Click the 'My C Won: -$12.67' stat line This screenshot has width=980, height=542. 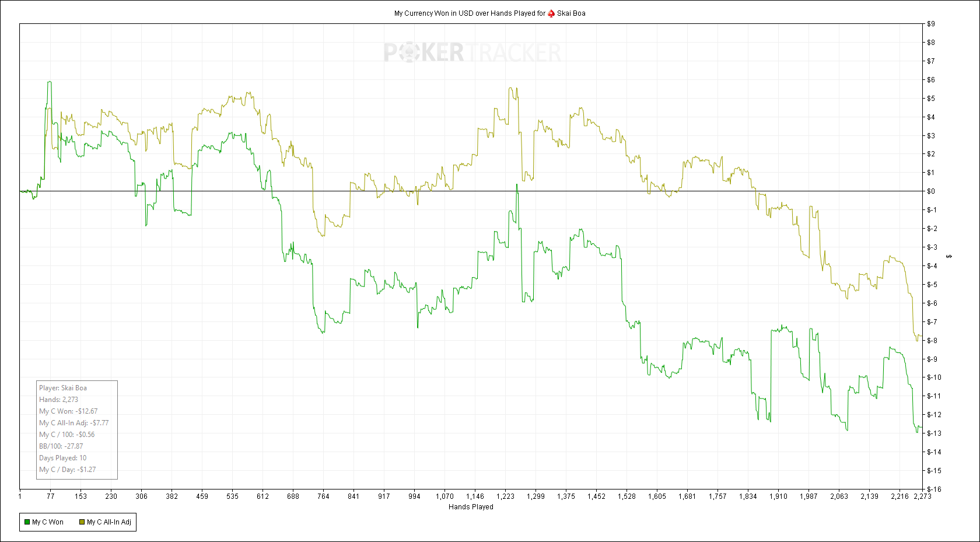point(68,411)
